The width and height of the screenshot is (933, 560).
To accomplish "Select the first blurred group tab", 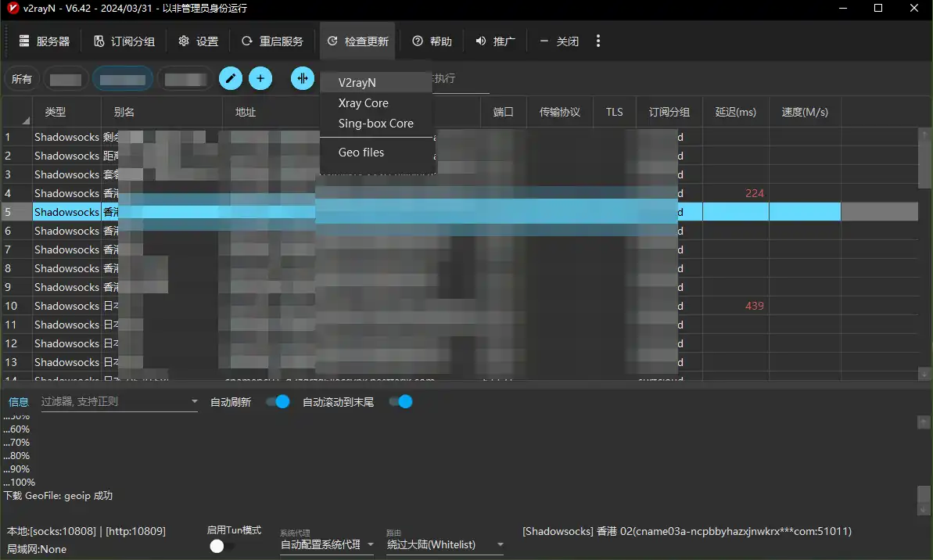I will click(x=66, y=79).
